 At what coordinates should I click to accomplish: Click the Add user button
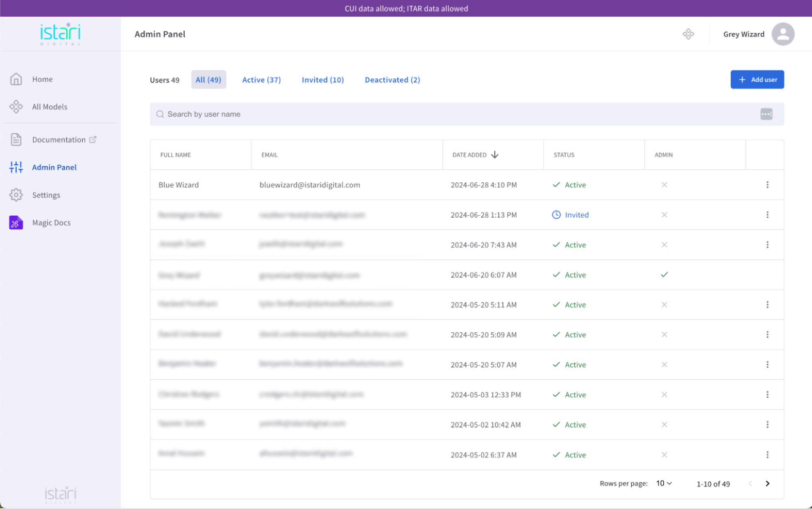tap(757, 80)
